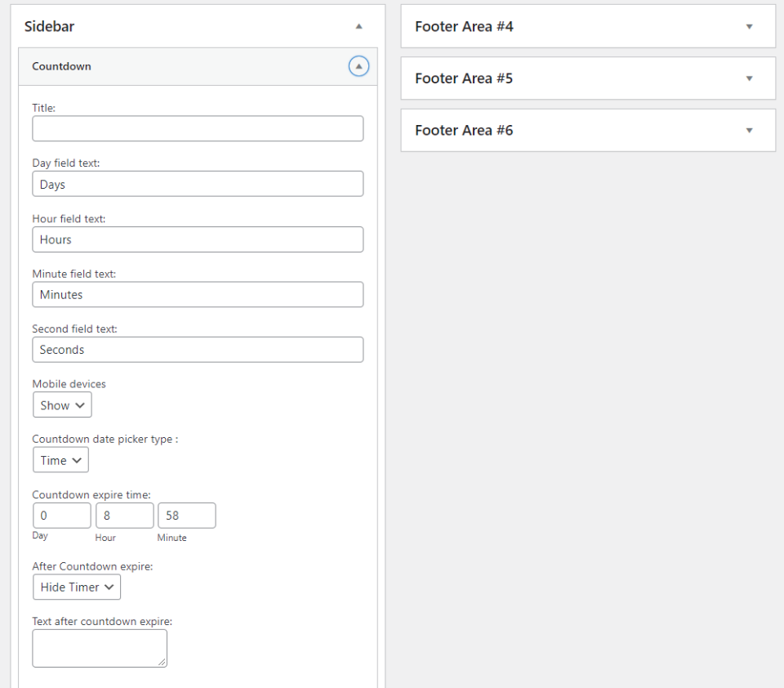Viewport: 784px width, 688px height.
Task: Collapse the Countdown widget arrow icon
Action: tap(359, 66)
